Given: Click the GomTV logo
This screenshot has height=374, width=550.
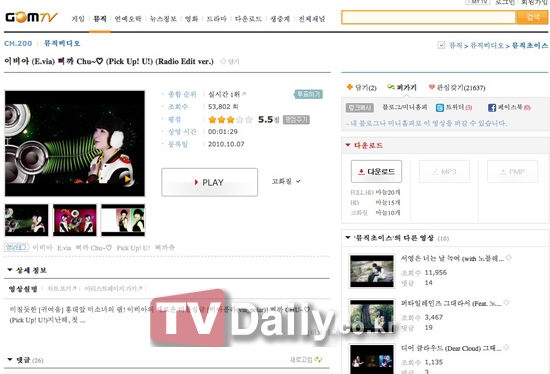Looking at the screenshot, I should pos(31,17).
